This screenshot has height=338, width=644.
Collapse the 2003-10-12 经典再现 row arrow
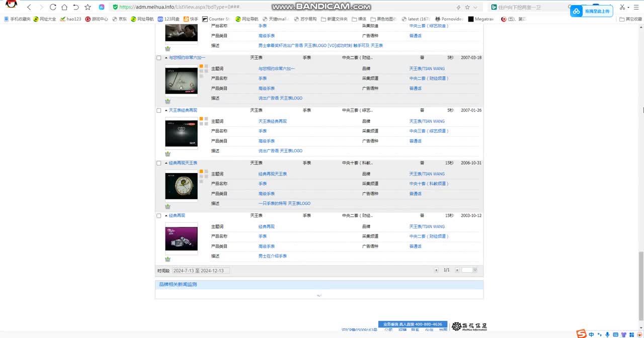166,216
